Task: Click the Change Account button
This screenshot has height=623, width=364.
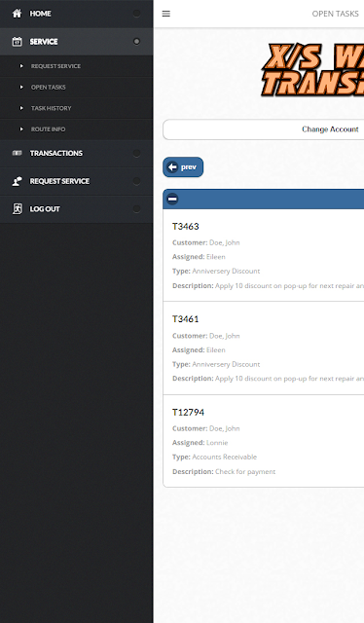Action: point(264,129)
